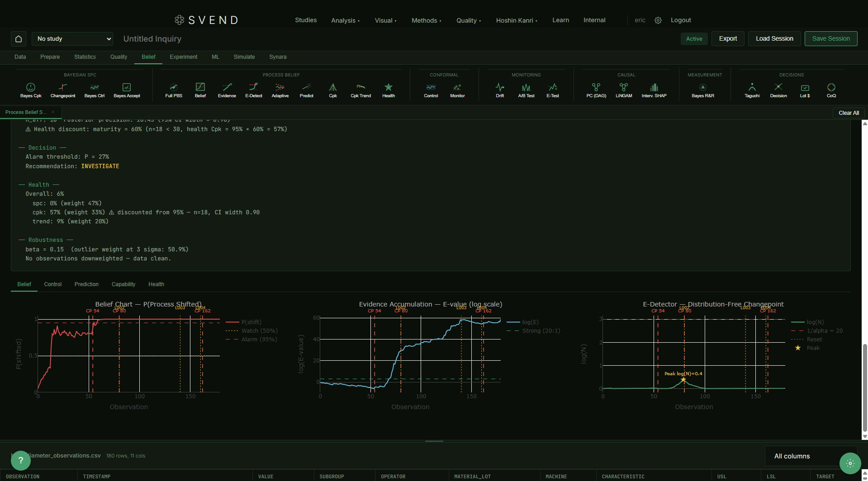Viewport: 868px width, 481px height.
Task: Select the Bayes Cpk tool
Action: coord(30,90)
